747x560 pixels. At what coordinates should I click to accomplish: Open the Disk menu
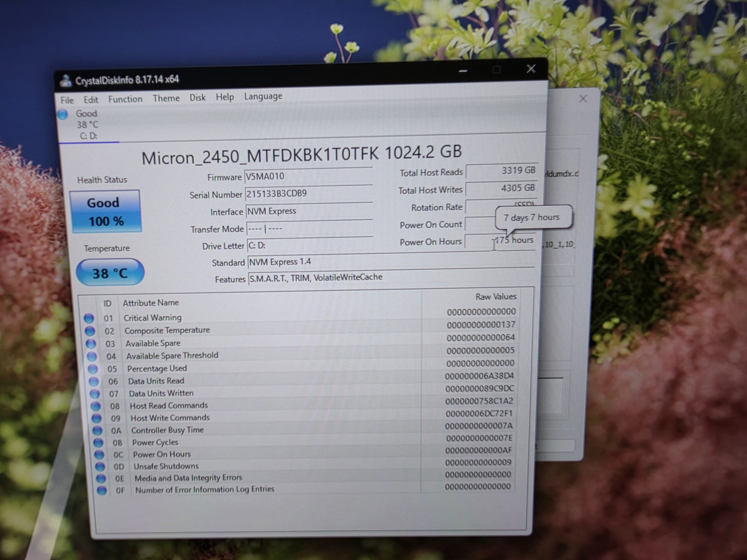[198, 97]
